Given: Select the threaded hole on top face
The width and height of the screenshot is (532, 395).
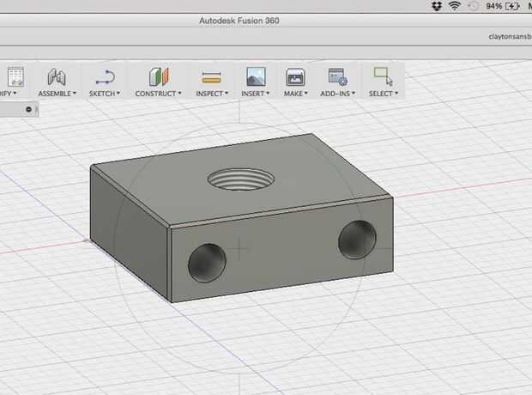Looking at the screenshot, I should click(240, 179).
